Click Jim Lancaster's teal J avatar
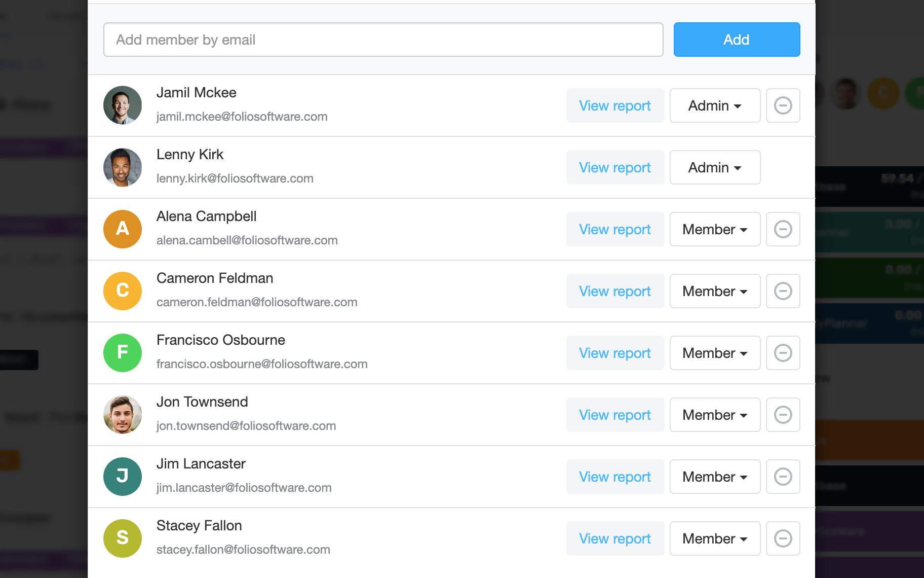This screenshot has width=924, height=578. coord(123,477)
